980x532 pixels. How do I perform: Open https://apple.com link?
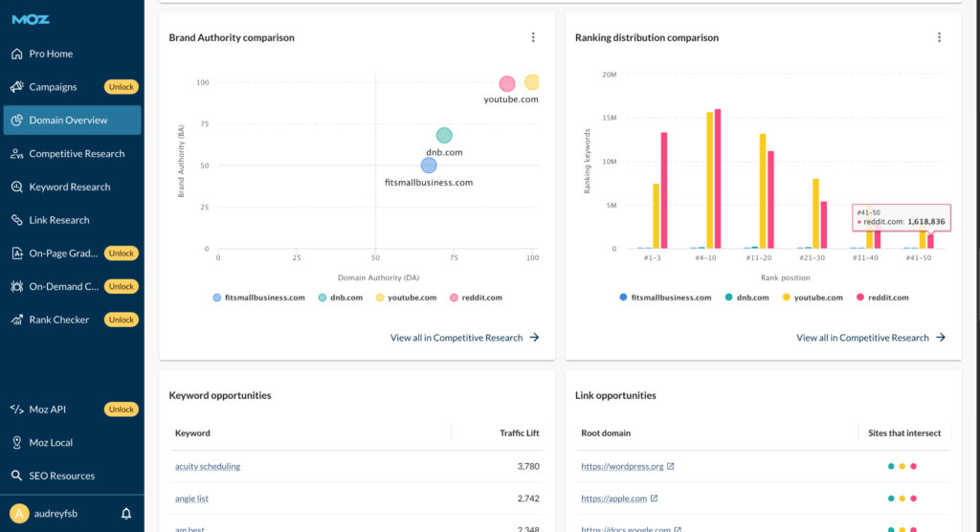coord(613,499)
